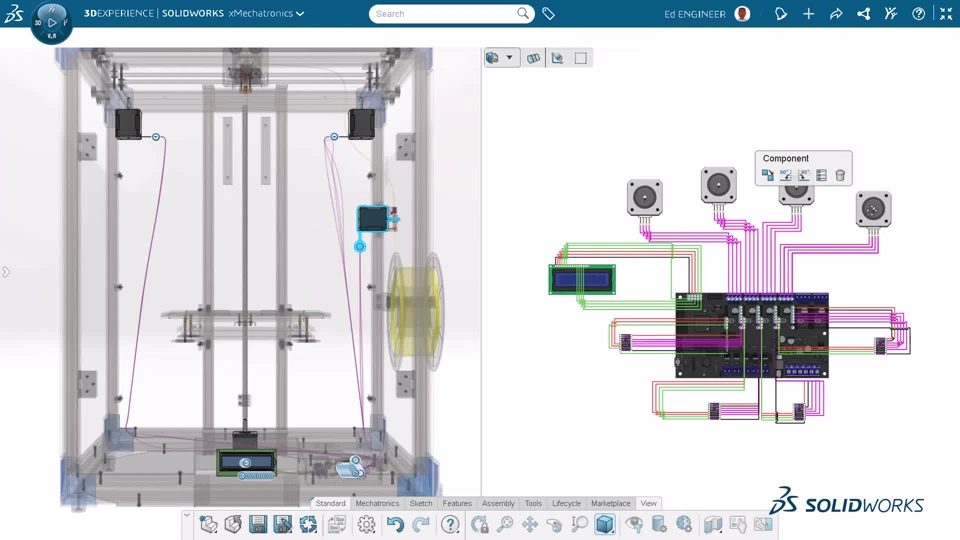960x540 pixels.
Task: Open the 3DEXPERIENCE compass
Action: pyautogui.click(x=51, y=22)
